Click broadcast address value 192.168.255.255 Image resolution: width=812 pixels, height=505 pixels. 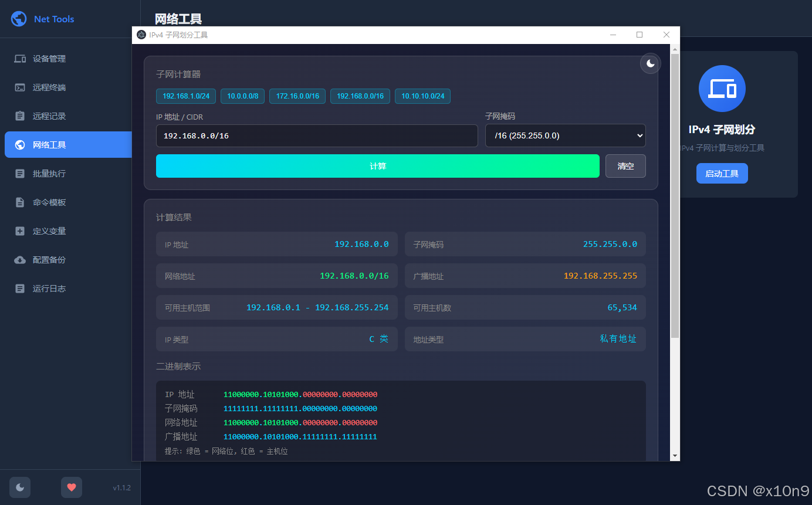pos(600,276)
